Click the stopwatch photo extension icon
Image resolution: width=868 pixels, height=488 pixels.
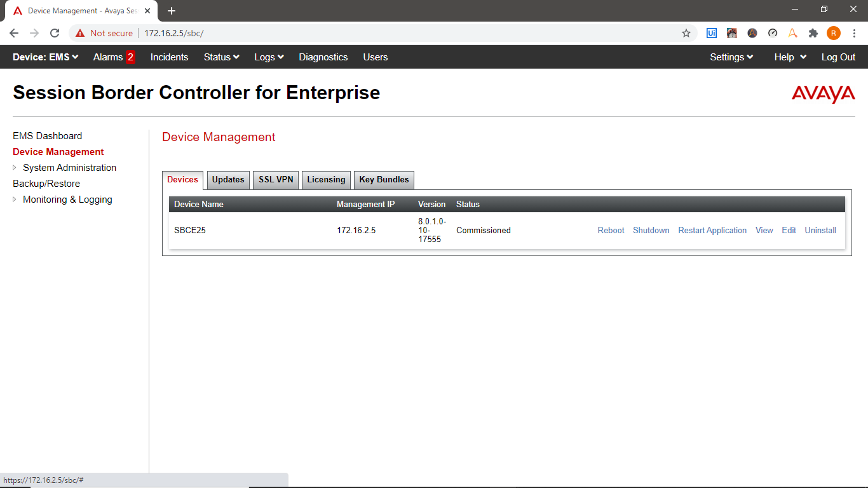click(732, 33)
